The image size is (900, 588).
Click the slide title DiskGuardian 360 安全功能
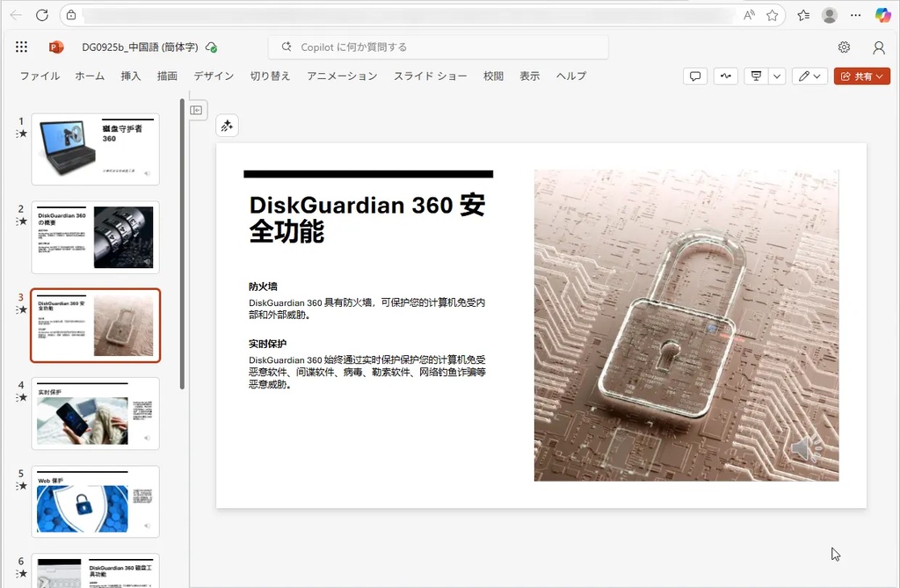[x=367, y=218]
